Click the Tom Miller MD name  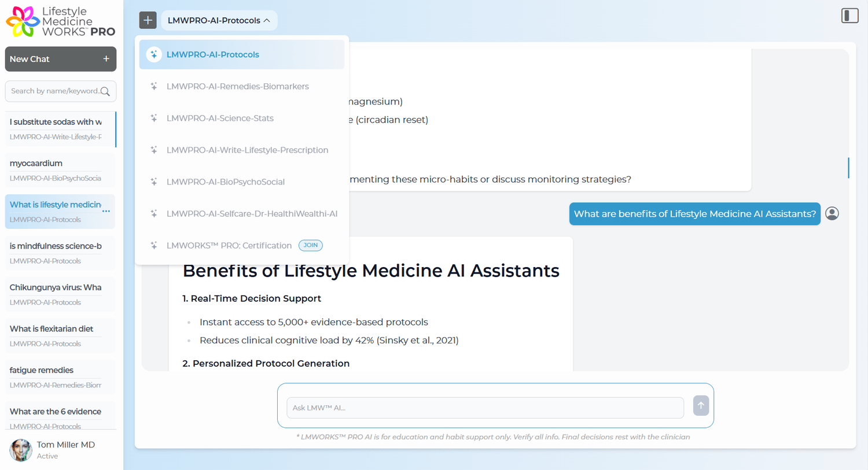(66, 445)
